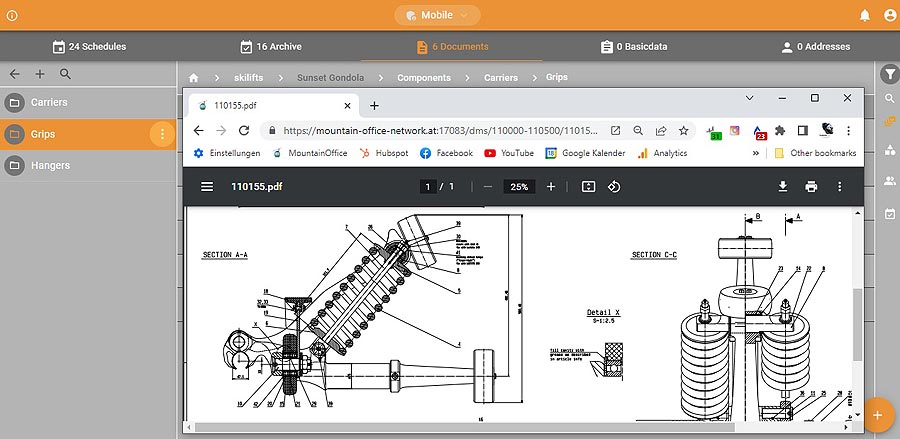Open the PDF sidebar hamburger menu
900x439 pixels.
207,186
